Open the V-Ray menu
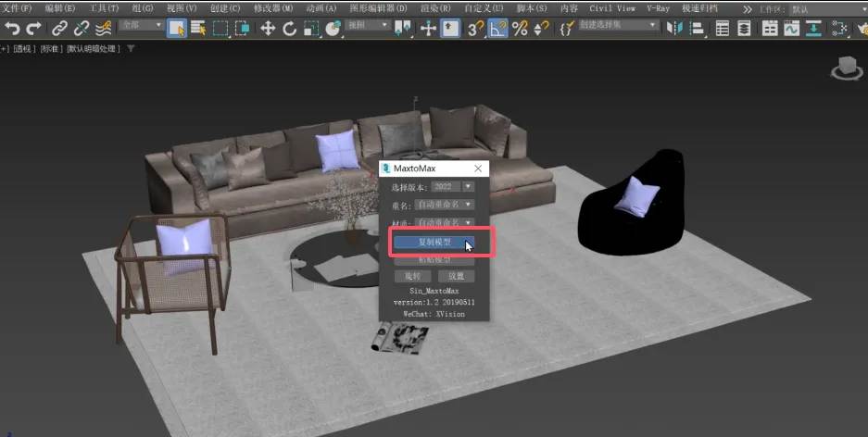This screenshot has width=868, height=437. 659,8
